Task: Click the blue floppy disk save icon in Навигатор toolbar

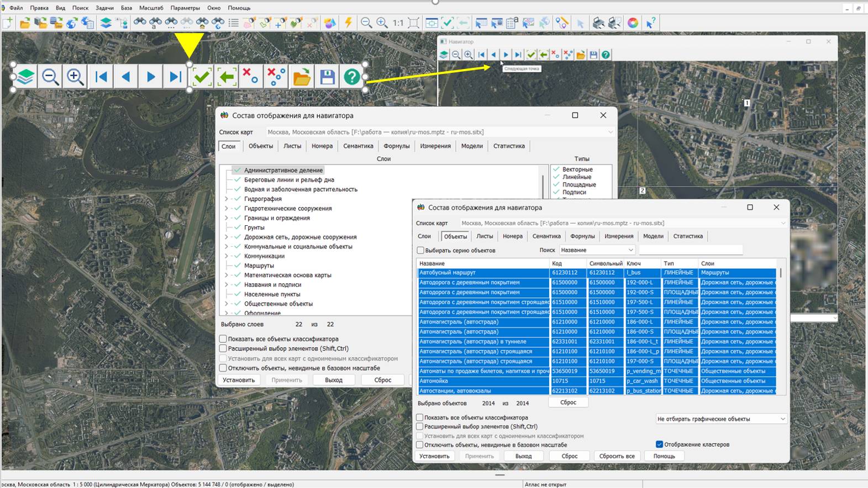Action: pos(593,55)
